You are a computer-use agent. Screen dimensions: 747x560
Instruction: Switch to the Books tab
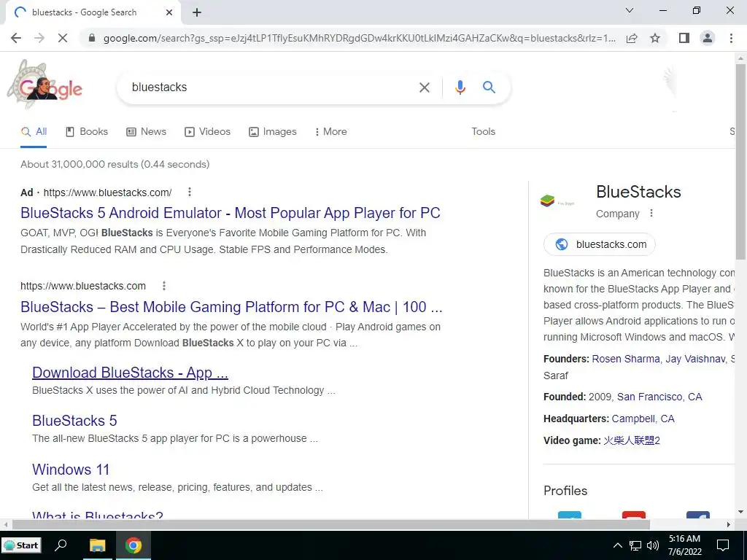click(x=87, y=132)
